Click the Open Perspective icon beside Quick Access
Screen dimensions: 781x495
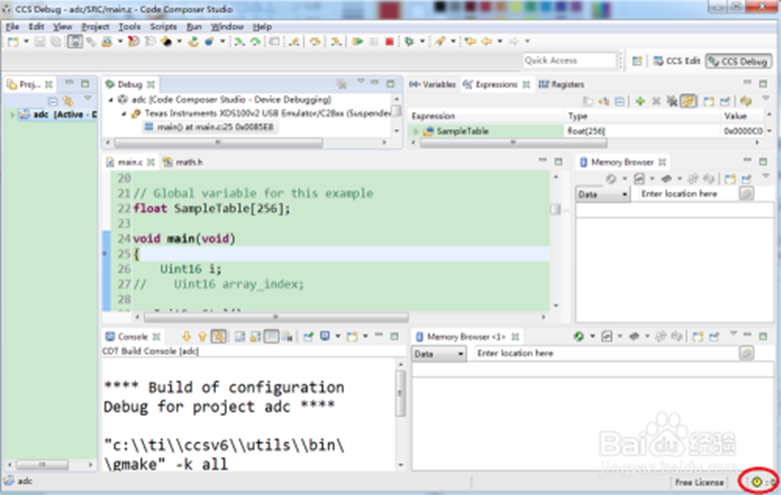pos(637,61)
